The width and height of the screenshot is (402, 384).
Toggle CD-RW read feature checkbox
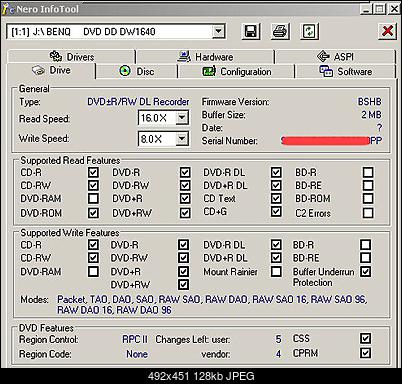(x=93, y=185)
